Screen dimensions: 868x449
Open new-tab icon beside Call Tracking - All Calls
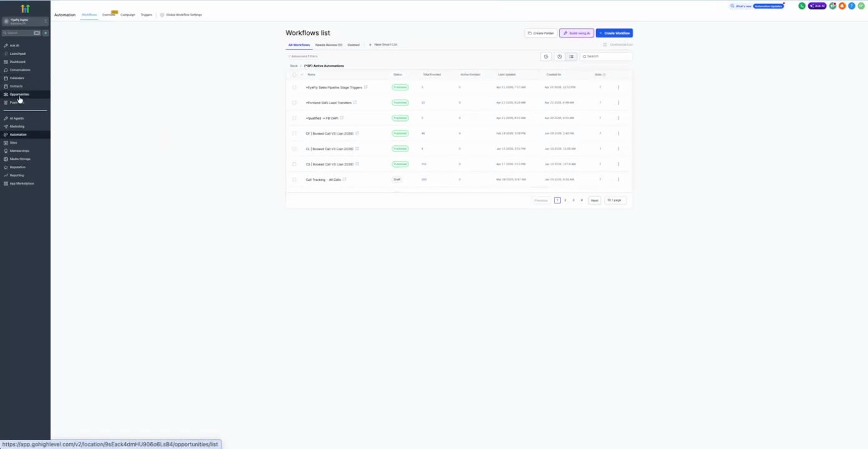(x=344, y=180)
